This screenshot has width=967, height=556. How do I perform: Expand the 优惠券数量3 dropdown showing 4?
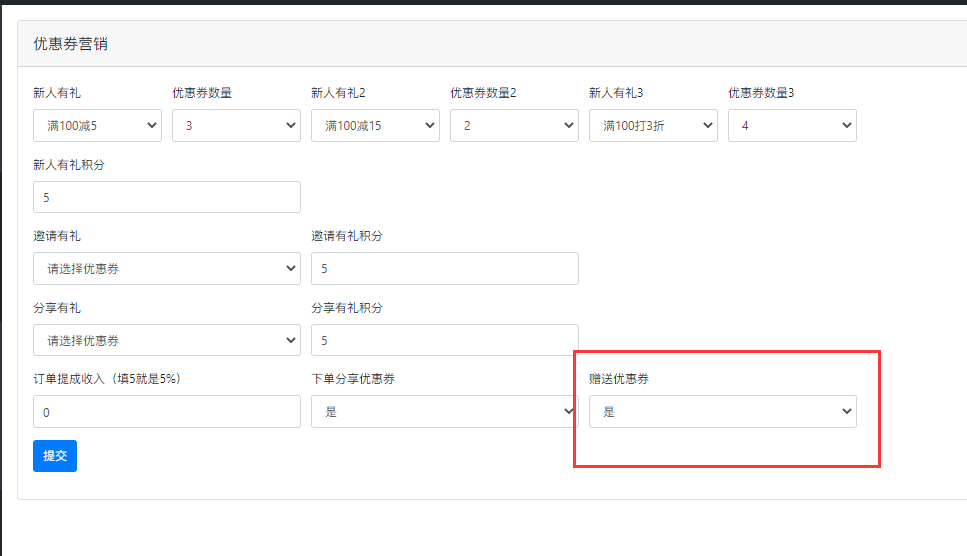pos(792,126)
